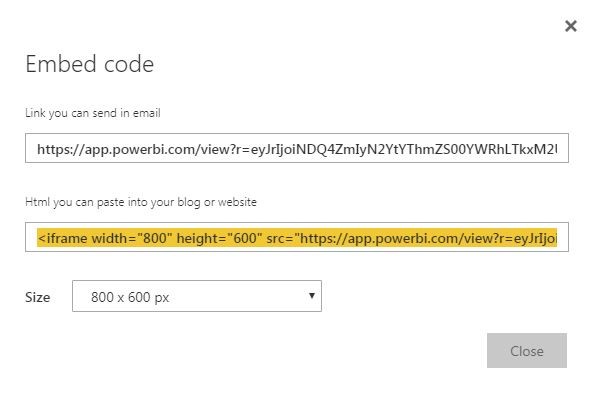Click the Size dropdown arrow
This screenshot has height=399, width=596.
pyautogui.click(x=312, y=295)
